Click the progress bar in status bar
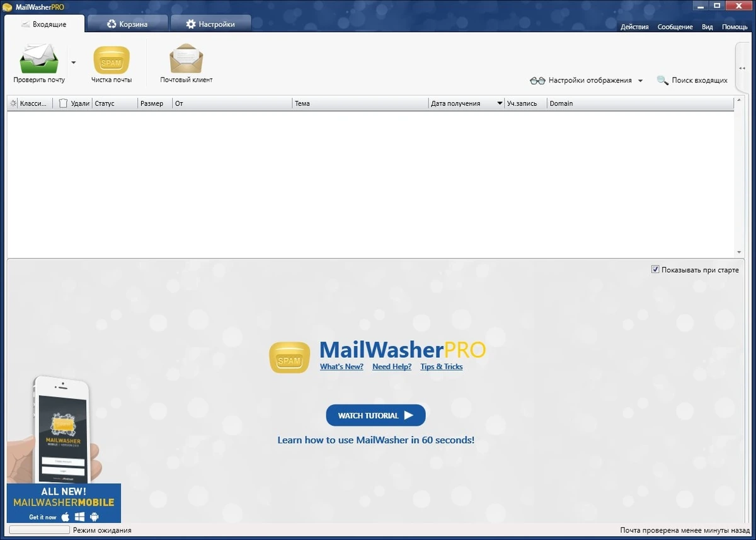This screenshot has width=756, height=540. click(39, 530)
